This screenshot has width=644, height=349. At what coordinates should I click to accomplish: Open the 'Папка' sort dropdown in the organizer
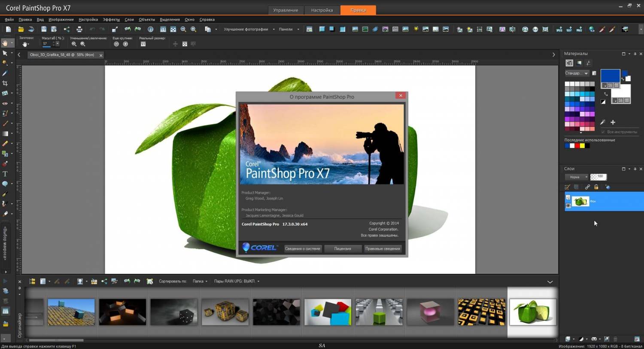click(x=200, y=281)
